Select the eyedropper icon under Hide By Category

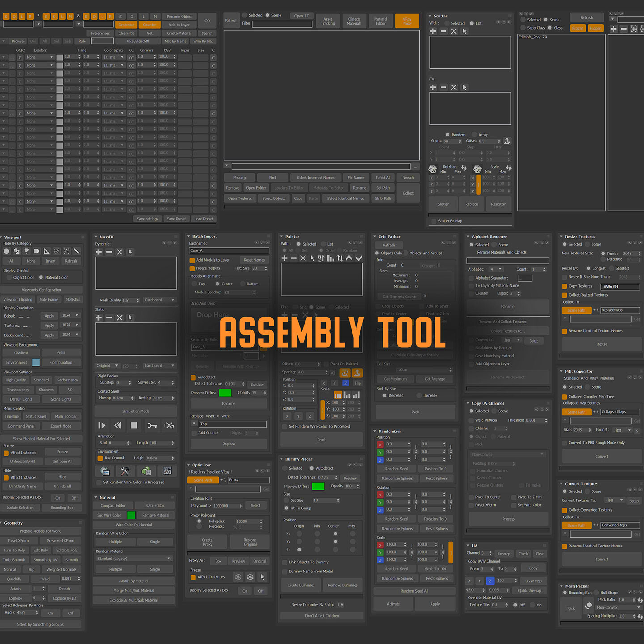click(x=77, y=251)
